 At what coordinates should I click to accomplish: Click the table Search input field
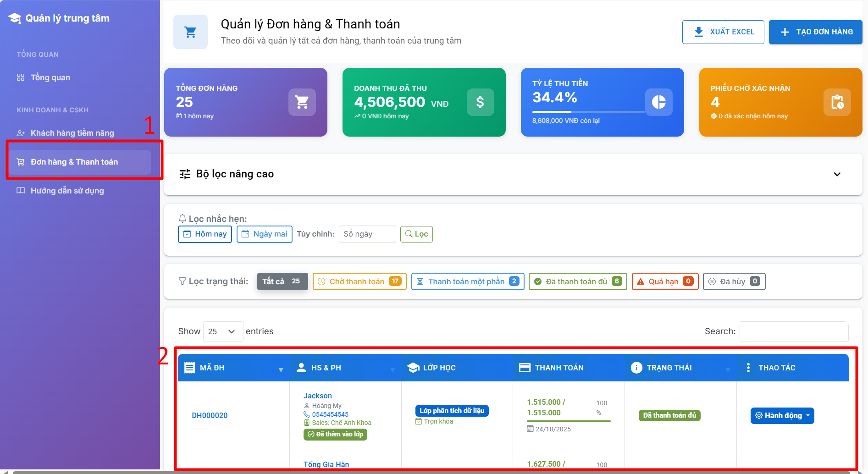[x=793, y=331]
